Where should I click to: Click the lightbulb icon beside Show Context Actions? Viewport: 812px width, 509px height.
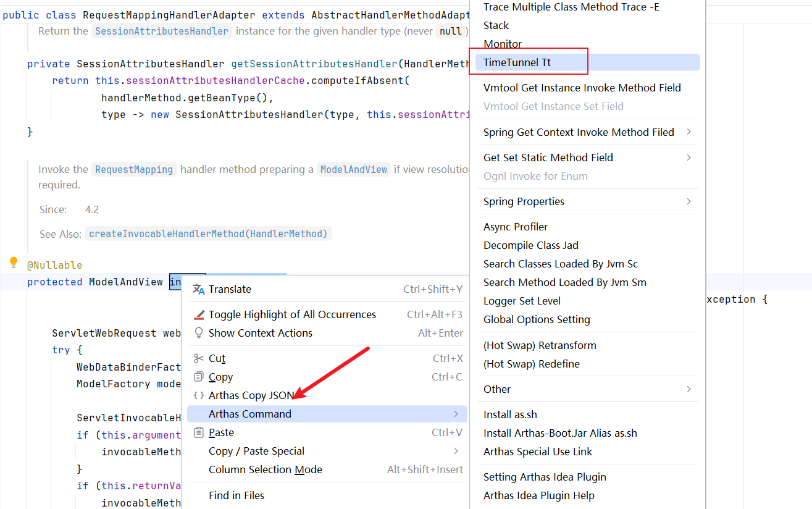click(198, 333)
